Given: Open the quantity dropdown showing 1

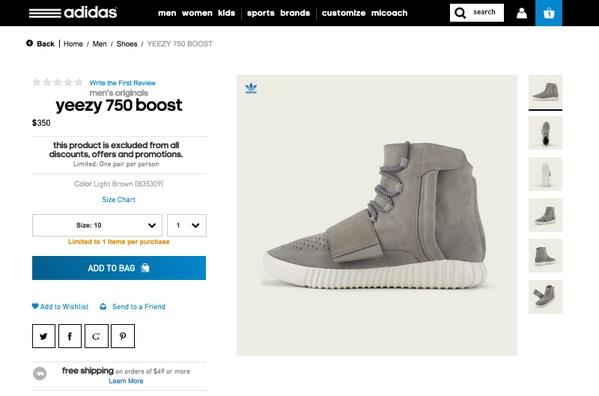Looking at the screenshot, I should [187, 225].
